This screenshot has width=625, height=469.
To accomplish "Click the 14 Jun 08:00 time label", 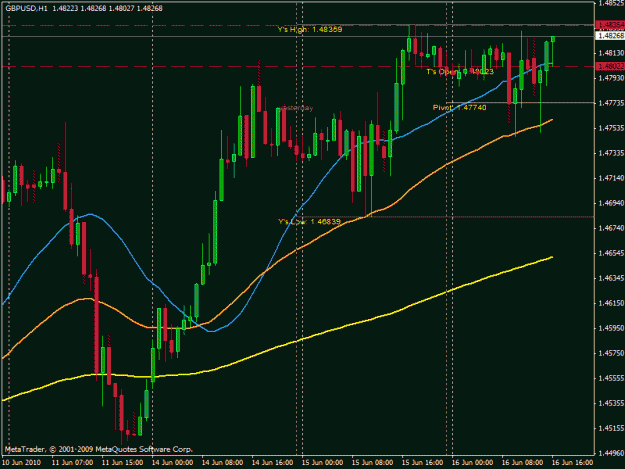I will (x=222, y=462).
